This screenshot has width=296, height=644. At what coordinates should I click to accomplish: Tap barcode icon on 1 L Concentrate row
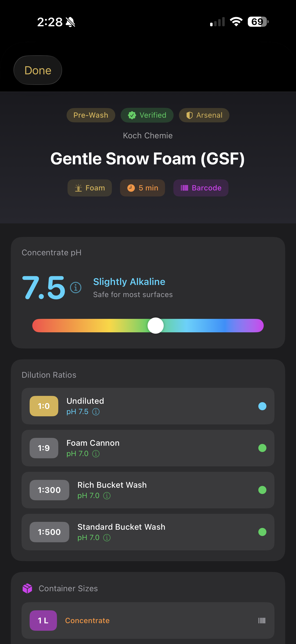point(261,620)
